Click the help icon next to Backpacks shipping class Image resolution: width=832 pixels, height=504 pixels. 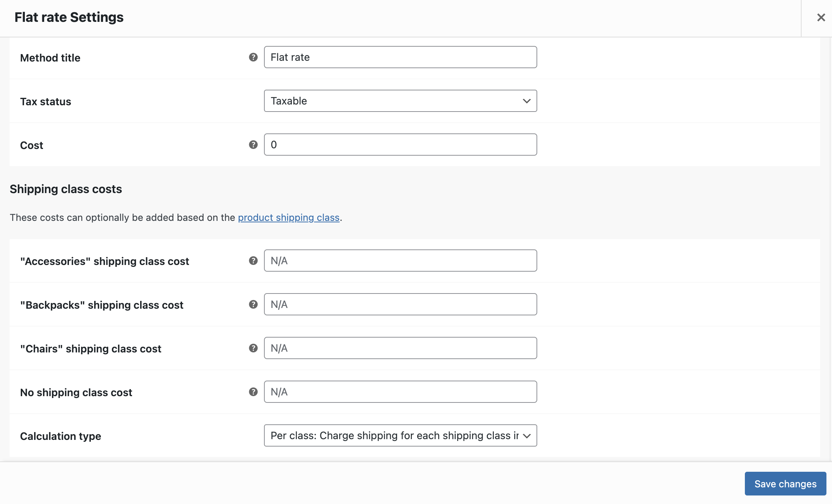tap(253, 304)
